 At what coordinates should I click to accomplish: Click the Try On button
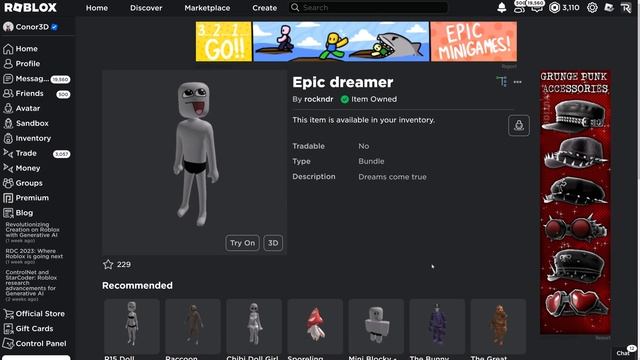[x=242, y=243]
